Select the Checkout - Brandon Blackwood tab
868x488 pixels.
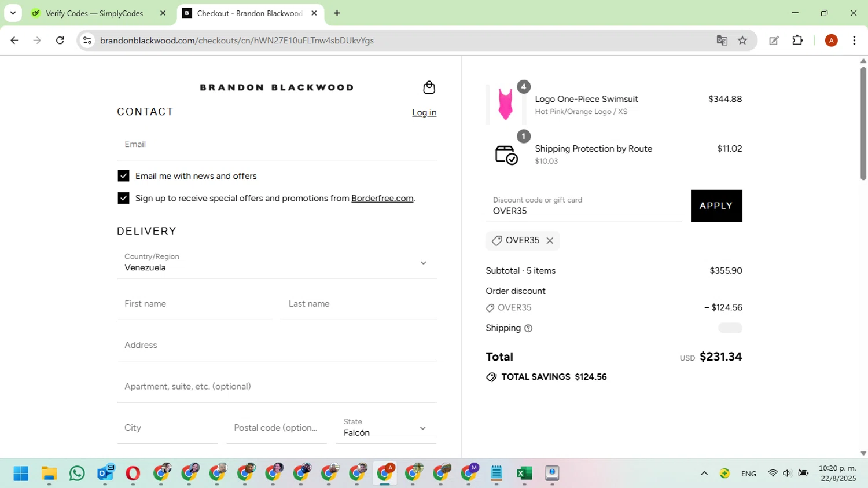click(249, 13)
